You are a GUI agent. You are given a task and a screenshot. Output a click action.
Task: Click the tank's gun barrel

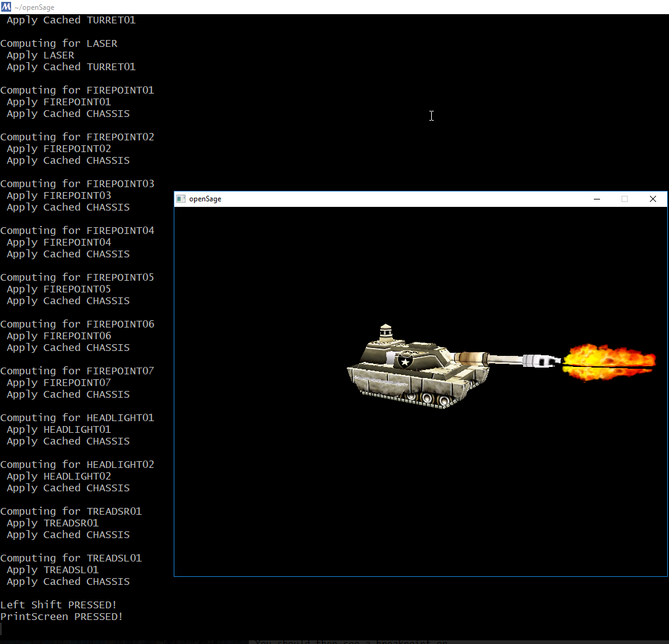pyautogui.click(x=508, y=359)
